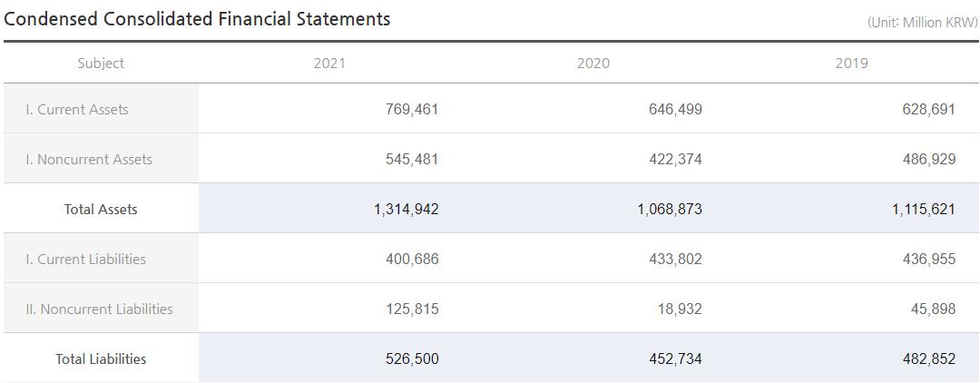Select the Current Liabilities row label

point(85,259)
